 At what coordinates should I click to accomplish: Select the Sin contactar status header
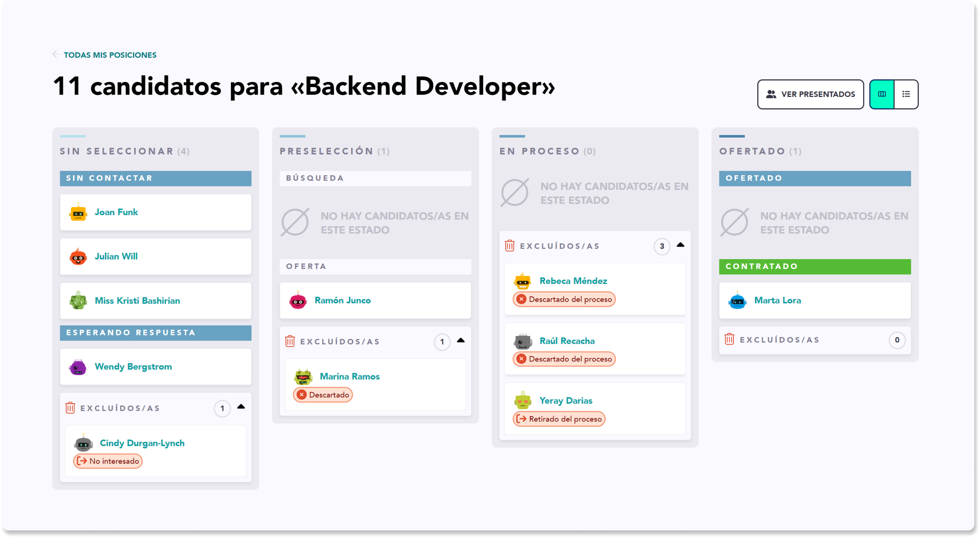click(155, 178)
